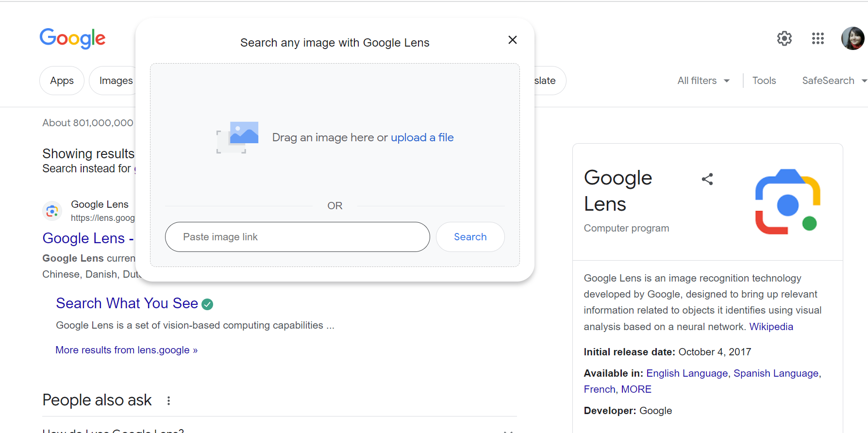Close the Google Lens search dialog

512,40
